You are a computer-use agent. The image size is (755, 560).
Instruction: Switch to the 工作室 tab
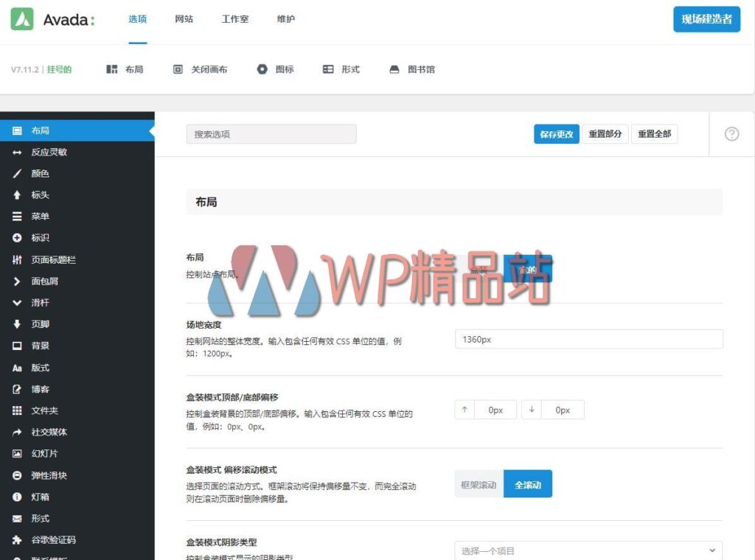tap(234, 19)
